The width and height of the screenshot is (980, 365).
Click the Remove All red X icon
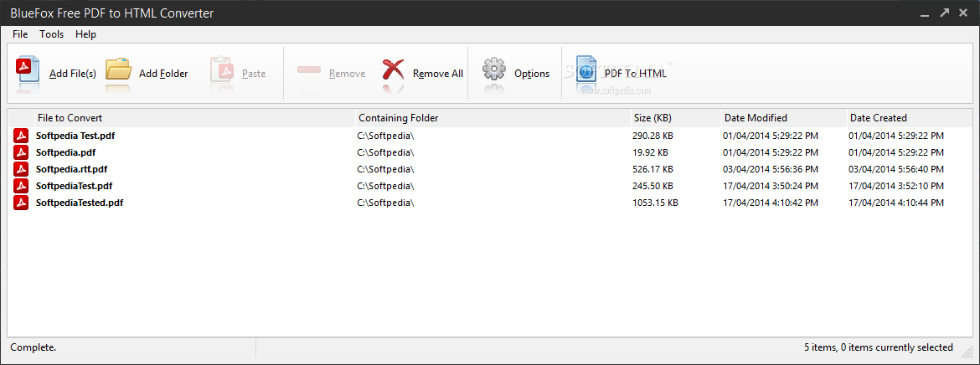click(x=393, y=69)
